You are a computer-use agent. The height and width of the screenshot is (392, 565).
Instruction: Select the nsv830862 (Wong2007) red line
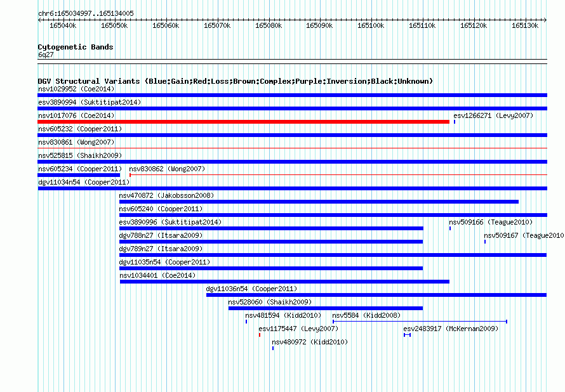coord(338,175)
